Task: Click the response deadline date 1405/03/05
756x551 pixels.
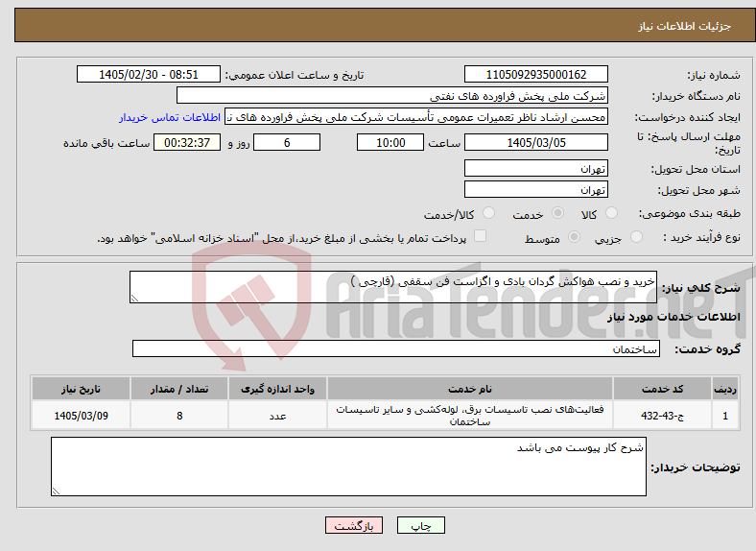Action: coord(536,142)
